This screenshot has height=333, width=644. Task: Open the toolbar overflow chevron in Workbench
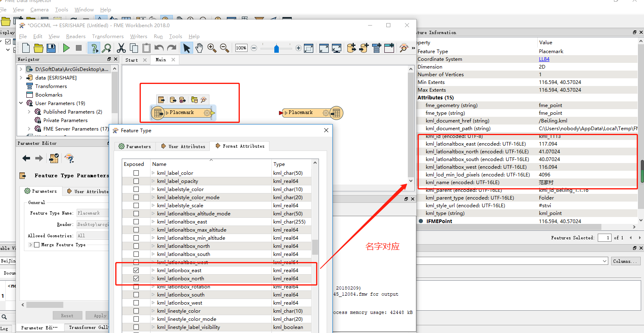click(413, 48)
